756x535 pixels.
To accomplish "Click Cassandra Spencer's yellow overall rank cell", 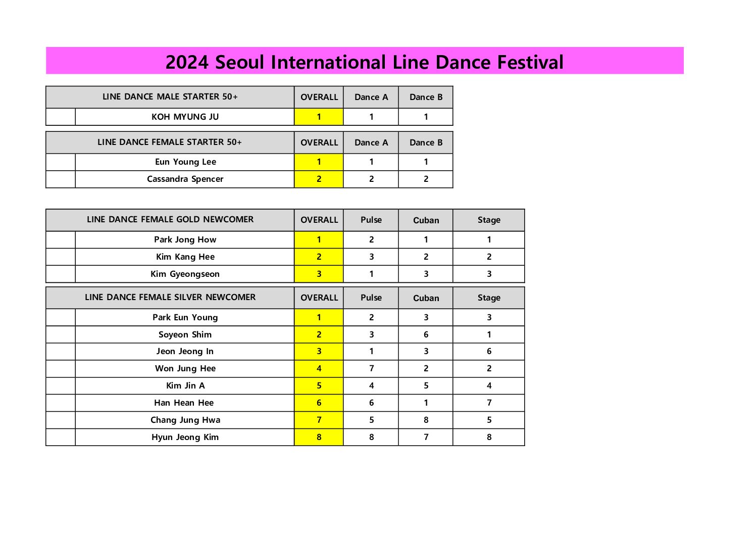I will tap(319, 179).
